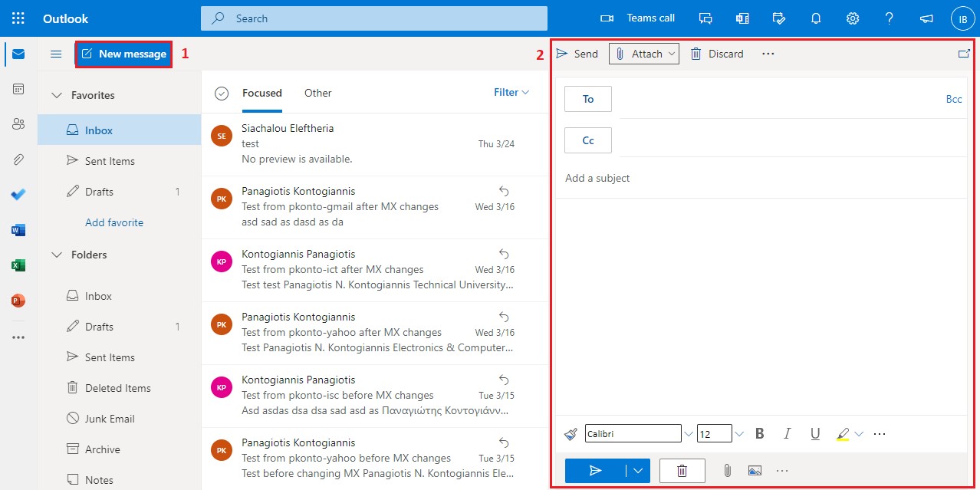Open the Calibri font dropdown

[687, 434]
